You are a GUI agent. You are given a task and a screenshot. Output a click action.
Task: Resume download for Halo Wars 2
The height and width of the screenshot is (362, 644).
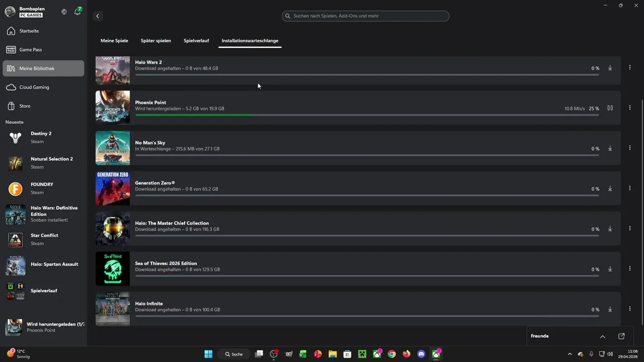pyautogui.click(x=610, y=68)
